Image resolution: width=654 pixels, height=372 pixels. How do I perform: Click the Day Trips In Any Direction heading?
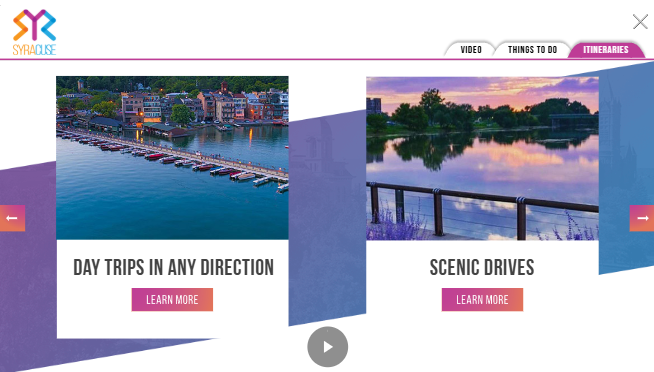click(173, 267)
